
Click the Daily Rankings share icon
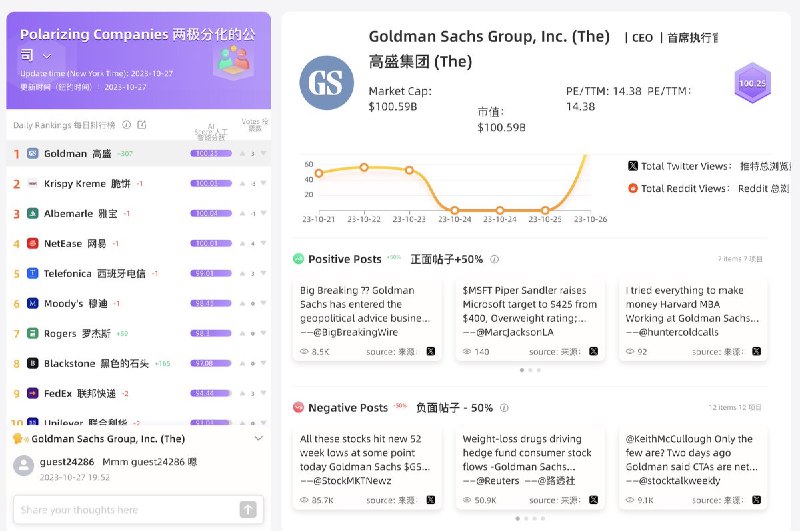point(142,125)
